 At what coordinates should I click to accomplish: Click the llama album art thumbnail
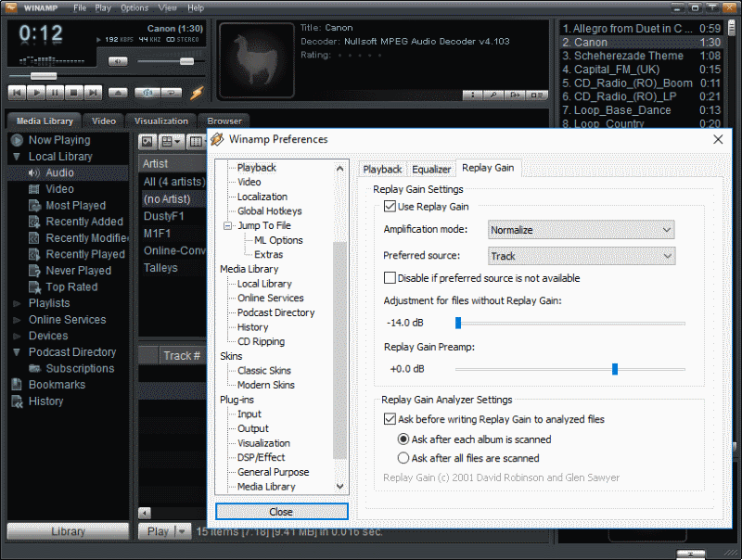coord(256,60)
